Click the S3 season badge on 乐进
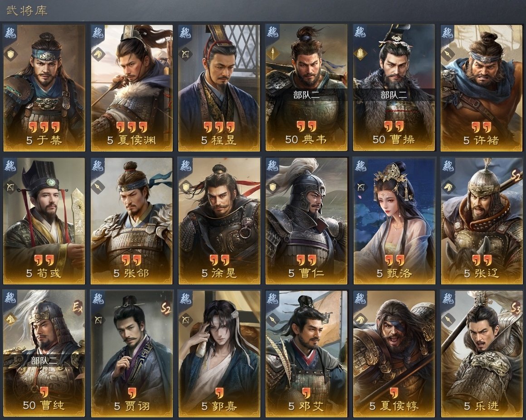 point(515,308)
